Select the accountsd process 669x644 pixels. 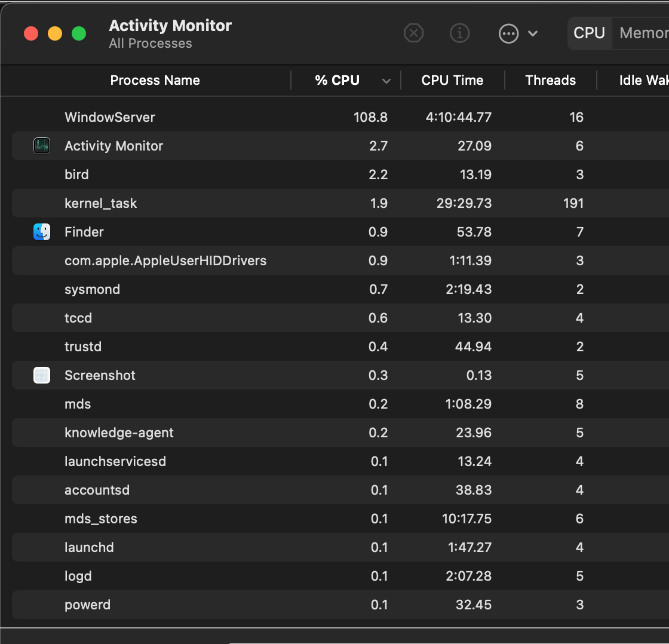pos(97,490)
